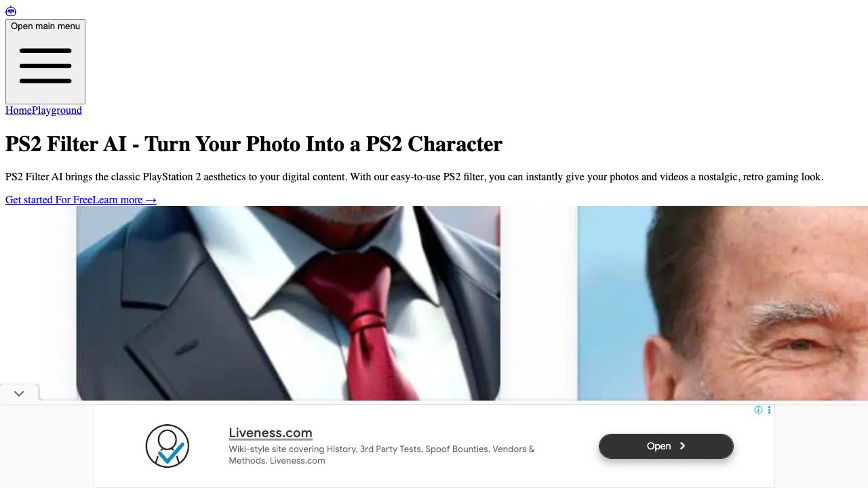Click the PS2 Filter AI heading
The height and width of the screenshot is (488, 868).
(254, 144)
